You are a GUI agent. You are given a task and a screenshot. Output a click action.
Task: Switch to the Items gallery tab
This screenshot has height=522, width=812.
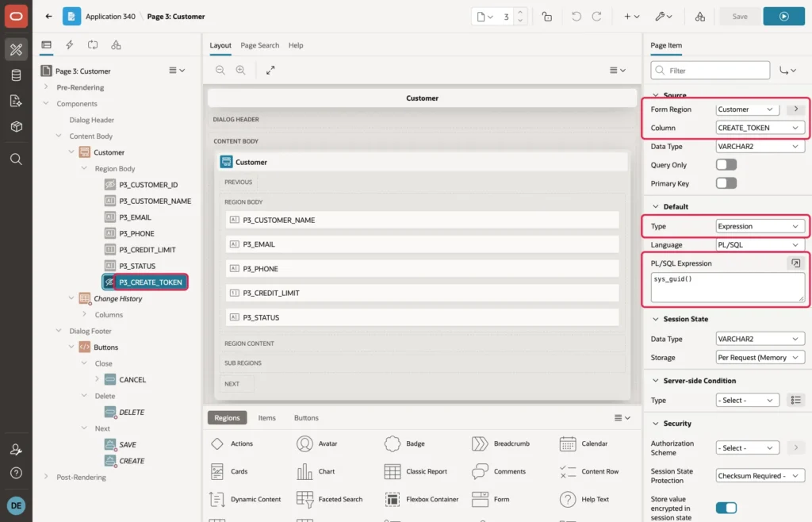click(x=266, y=418)
